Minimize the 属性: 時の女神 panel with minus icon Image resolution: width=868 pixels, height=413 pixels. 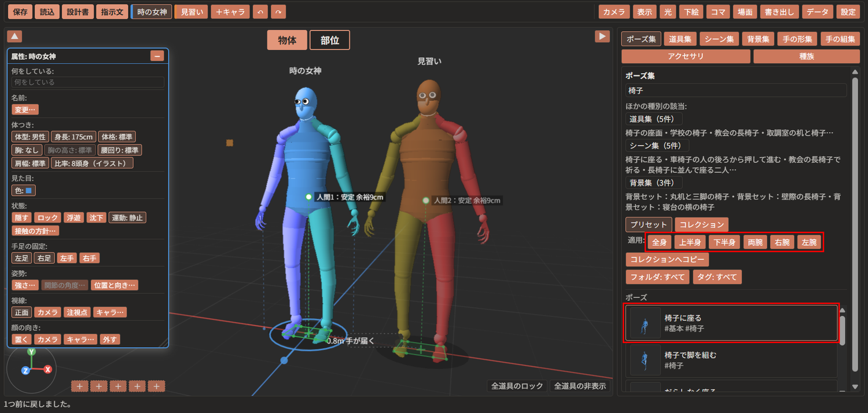tap(157, 56)
